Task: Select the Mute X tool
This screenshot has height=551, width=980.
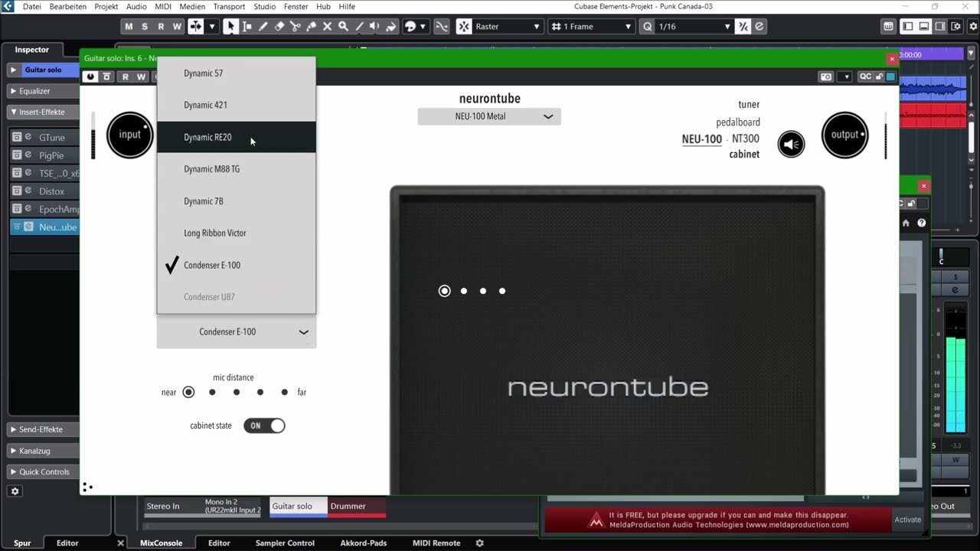Action: click(x=327, y=26)
